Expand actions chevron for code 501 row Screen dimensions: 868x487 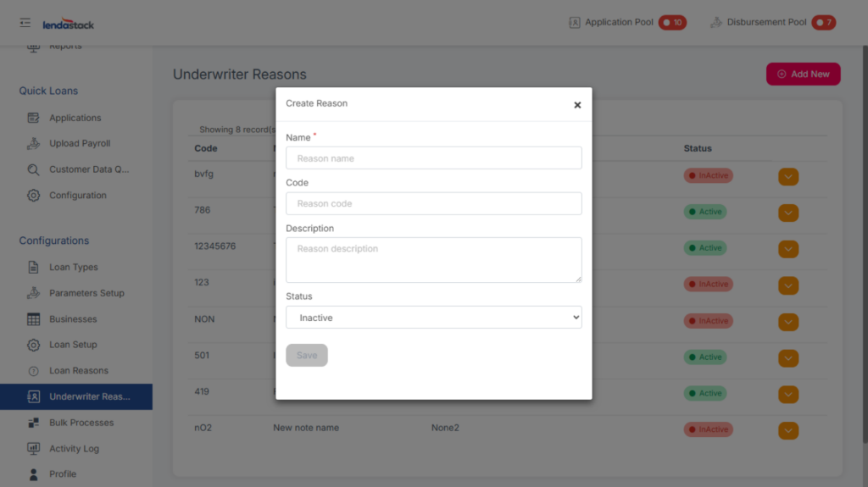788,358
